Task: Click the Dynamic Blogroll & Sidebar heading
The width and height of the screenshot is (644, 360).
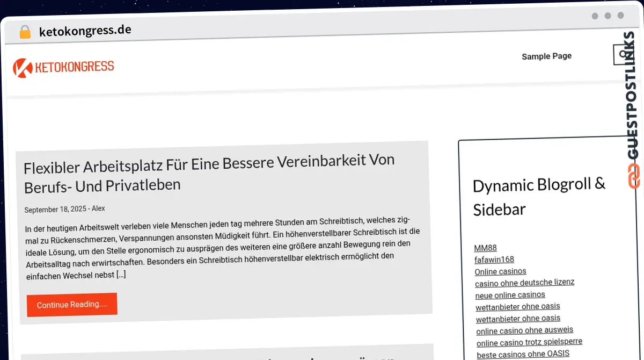Action: pyautogui.click(x=539, y=197)
